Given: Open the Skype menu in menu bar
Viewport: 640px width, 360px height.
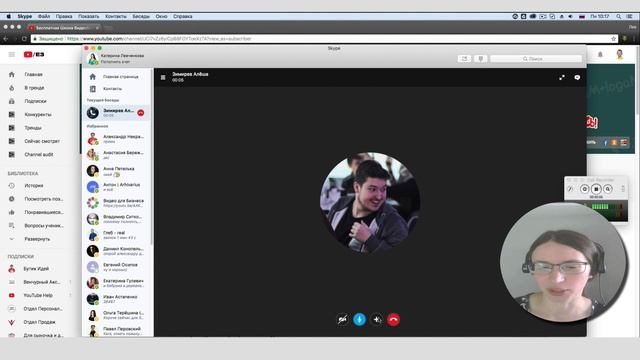Looking at the screenshot, I should (x=24, y=16).
